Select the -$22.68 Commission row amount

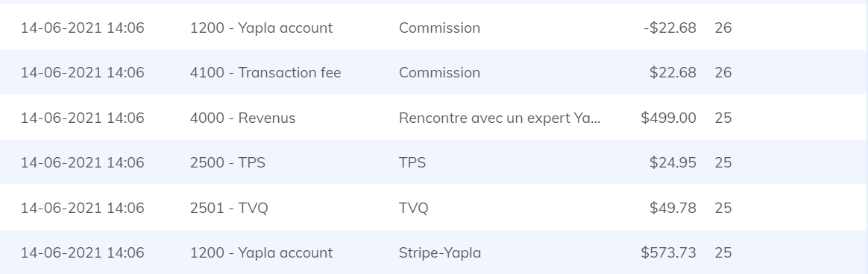[670, 28]
